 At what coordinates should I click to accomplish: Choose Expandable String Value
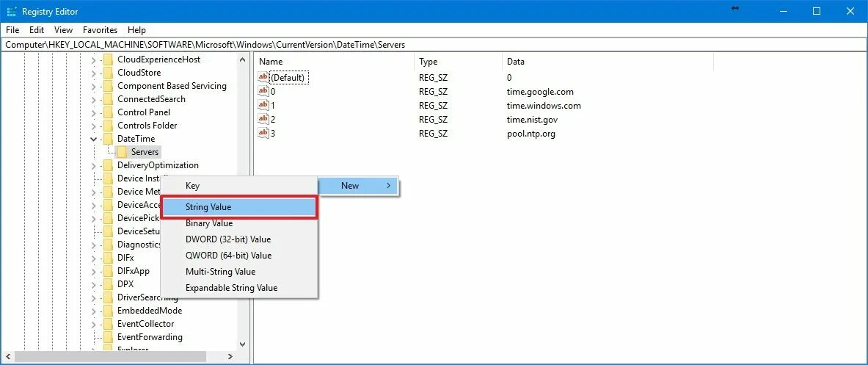point(238,288)
